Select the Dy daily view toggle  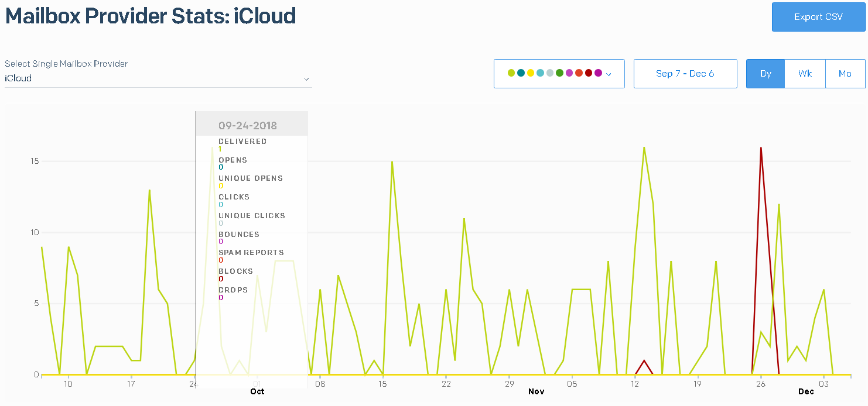pyautogui.click(x=766, y=74)
